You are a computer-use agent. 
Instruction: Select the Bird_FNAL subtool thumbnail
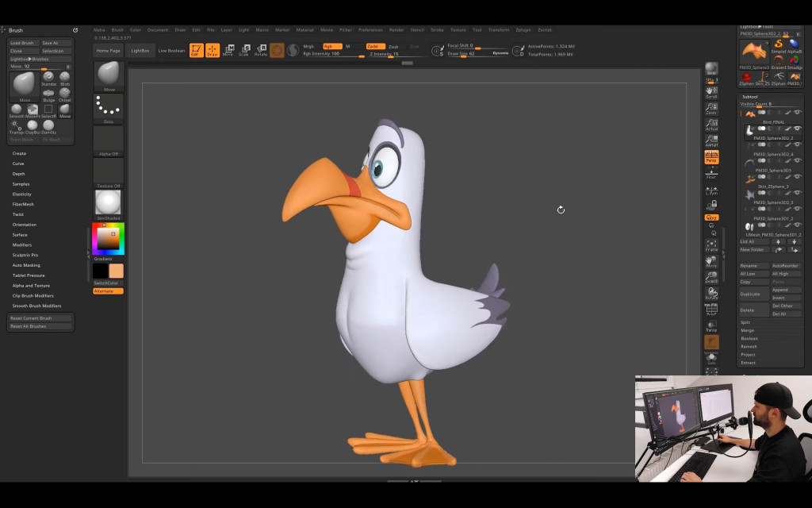click(749, 114)
